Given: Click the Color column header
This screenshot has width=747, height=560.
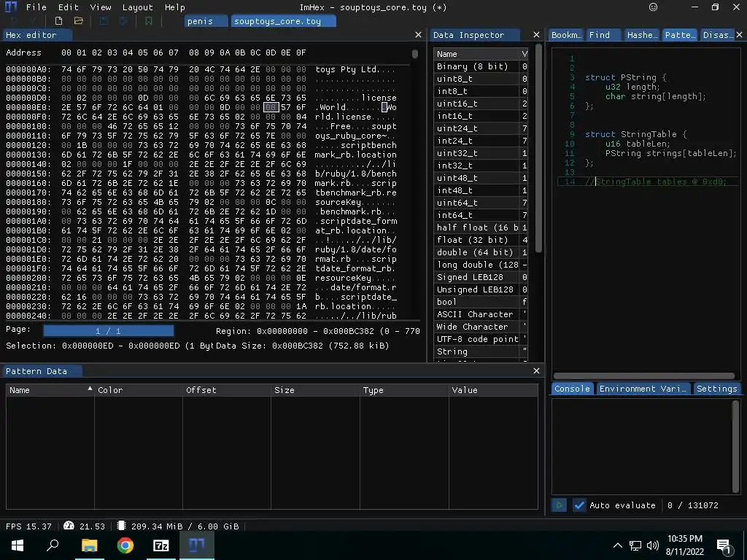Looking at the screenshot, I should coord(139,390).
